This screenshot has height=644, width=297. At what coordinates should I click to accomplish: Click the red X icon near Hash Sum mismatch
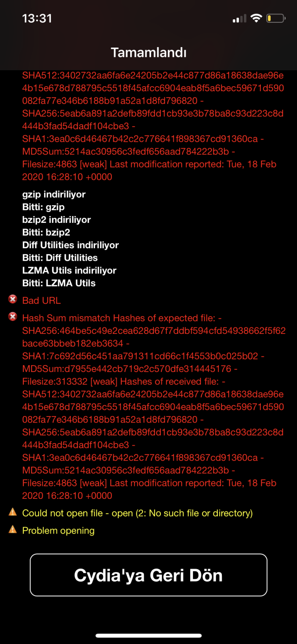click(x=12, y=317)
